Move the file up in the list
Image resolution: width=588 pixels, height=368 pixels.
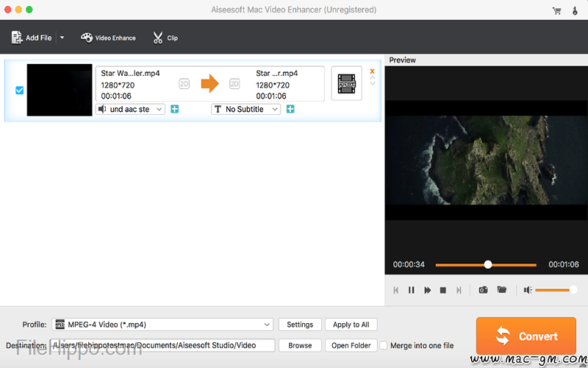click(x=373, y=78)
